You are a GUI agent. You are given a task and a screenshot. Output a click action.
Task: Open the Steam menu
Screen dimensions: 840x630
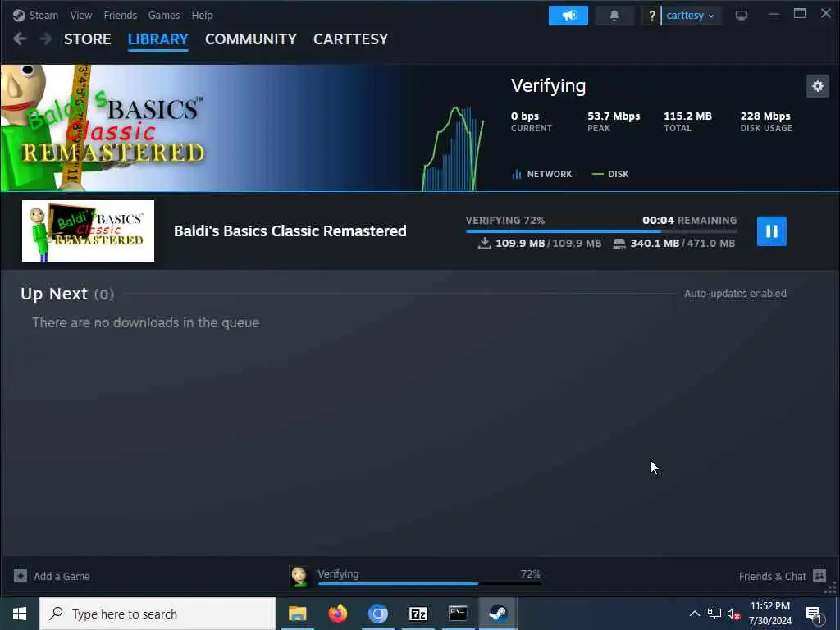coord(43,15)
